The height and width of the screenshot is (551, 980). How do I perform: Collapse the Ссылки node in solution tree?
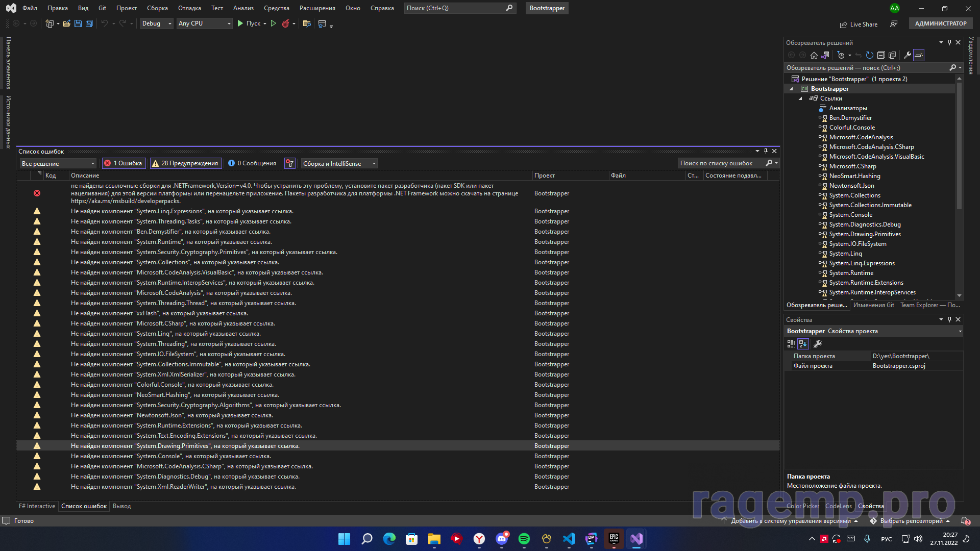pyautogui.click(x=800, y=98)
